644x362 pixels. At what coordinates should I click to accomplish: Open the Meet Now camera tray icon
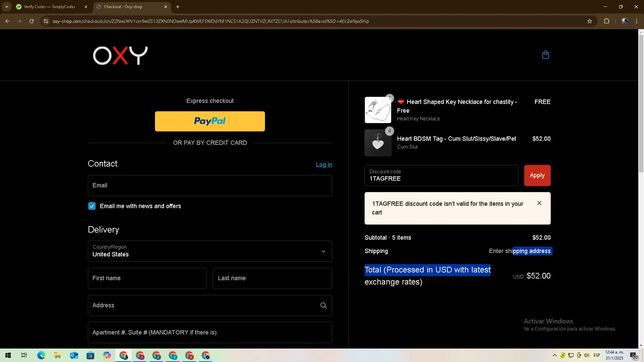[579, 356]
